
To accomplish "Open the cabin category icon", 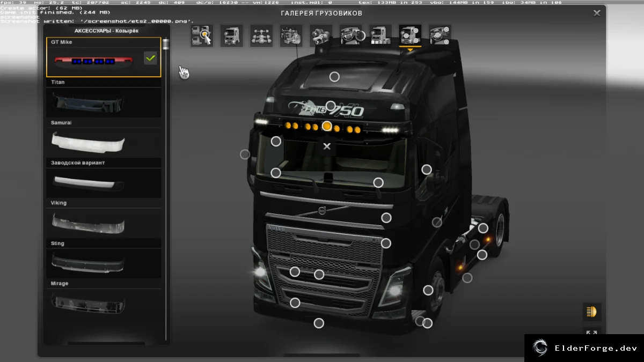I will tap(231, 36).
